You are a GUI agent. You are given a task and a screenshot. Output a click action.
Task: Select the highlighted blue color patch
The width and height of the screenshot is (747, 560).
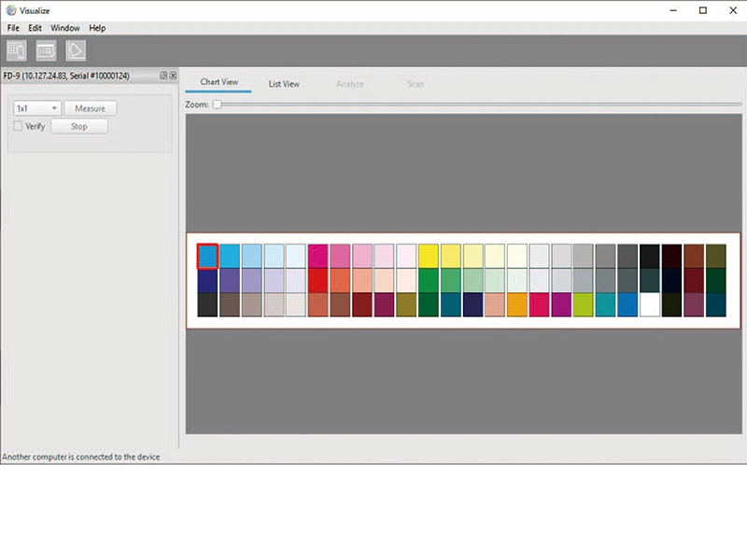206,252
